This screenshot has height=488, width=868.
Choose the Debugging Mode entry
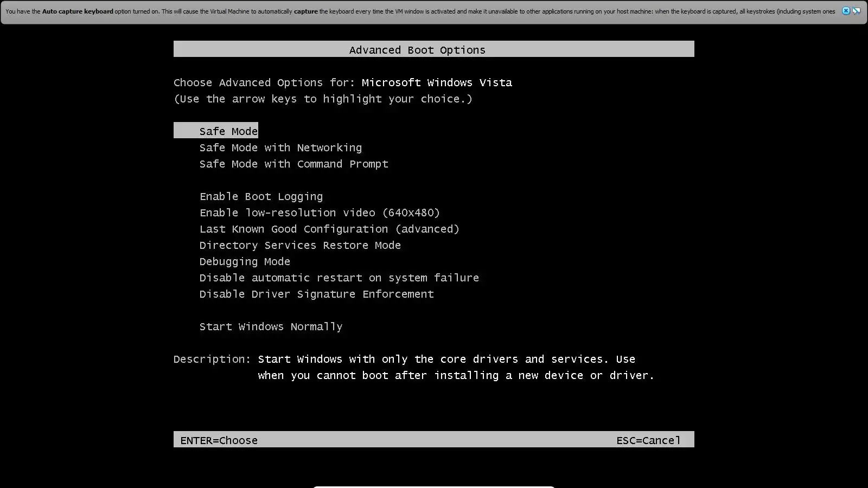pyautogui.click(x=245, y=261)
